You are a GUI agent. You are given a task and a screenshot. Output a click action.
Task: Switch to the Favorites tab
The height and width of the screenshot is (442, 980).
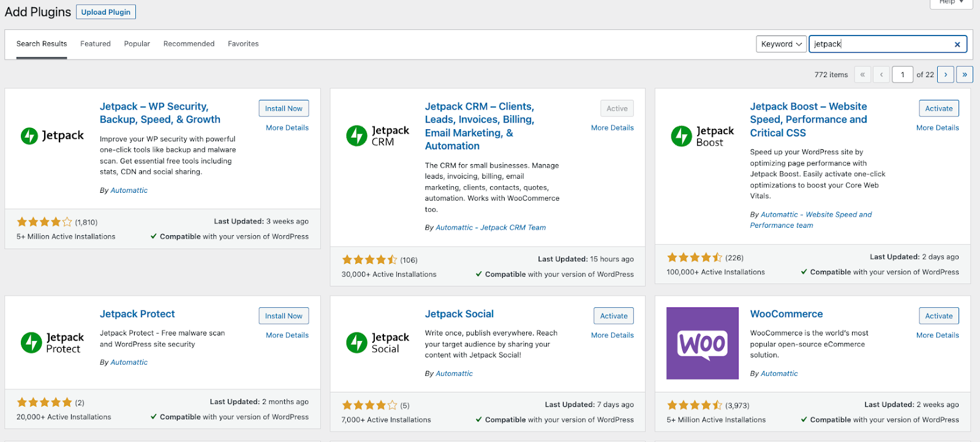pyautogui.click(x=243, y=44)
